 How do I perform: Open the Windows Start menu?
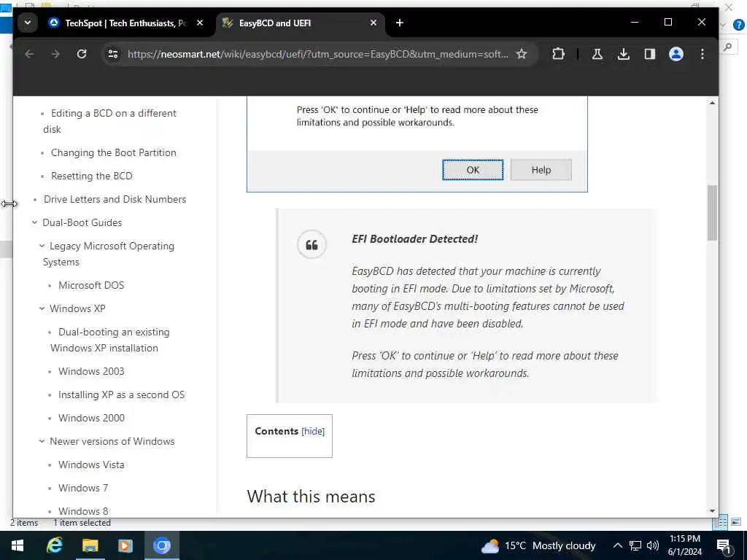(x=18, y=545)
